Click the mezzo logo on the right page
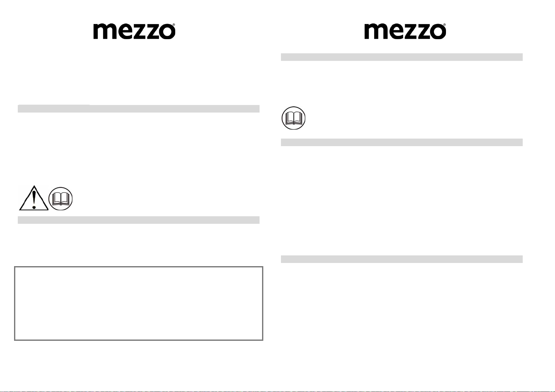555x392 pixels. [405, 32]
